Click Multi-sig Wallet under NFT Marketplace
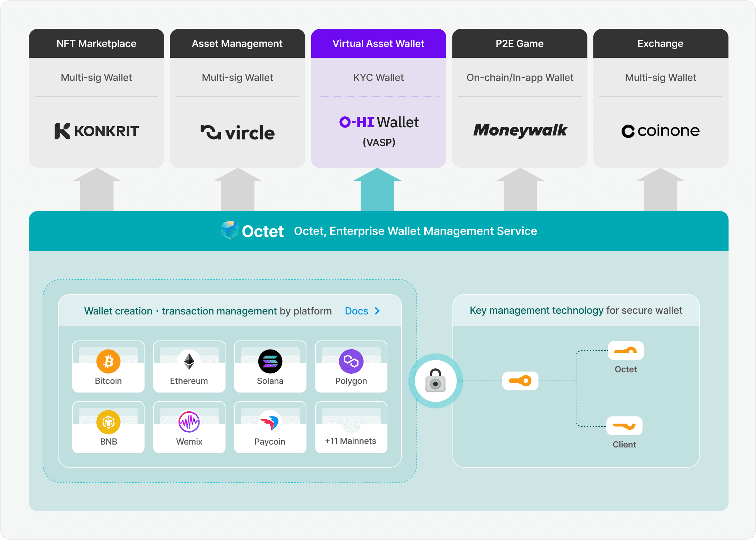 tap(96, 77)
